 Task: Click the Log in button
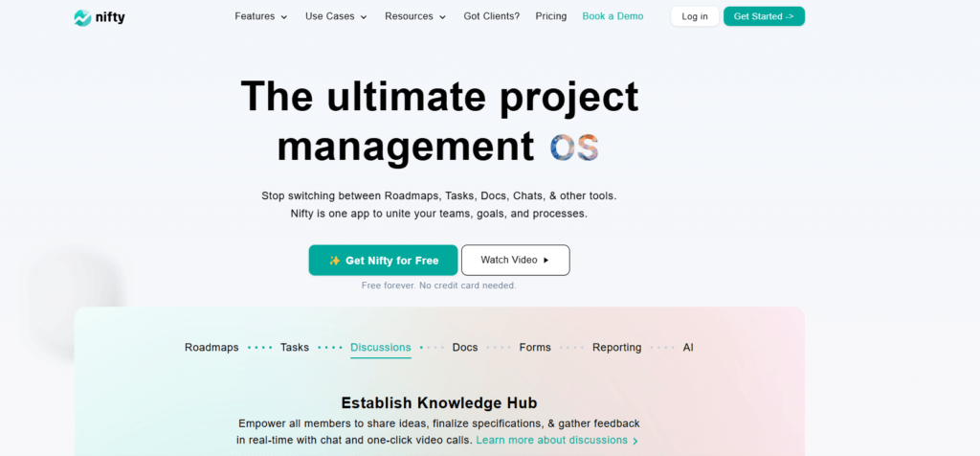(x=695, y=16)
